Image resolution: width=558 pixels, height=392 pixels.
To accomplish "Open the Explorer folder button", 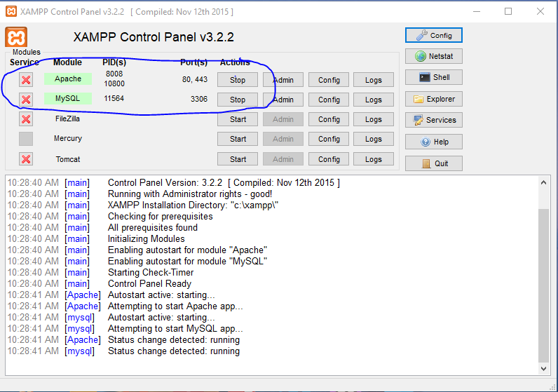I will (434, 99).
